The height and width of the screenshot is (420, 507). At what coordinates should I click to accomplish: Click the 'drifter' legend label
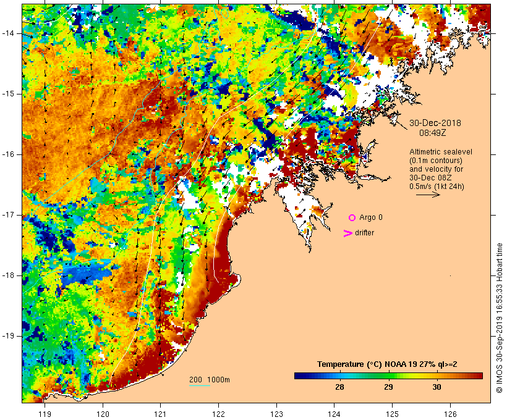tap(364, 233)
